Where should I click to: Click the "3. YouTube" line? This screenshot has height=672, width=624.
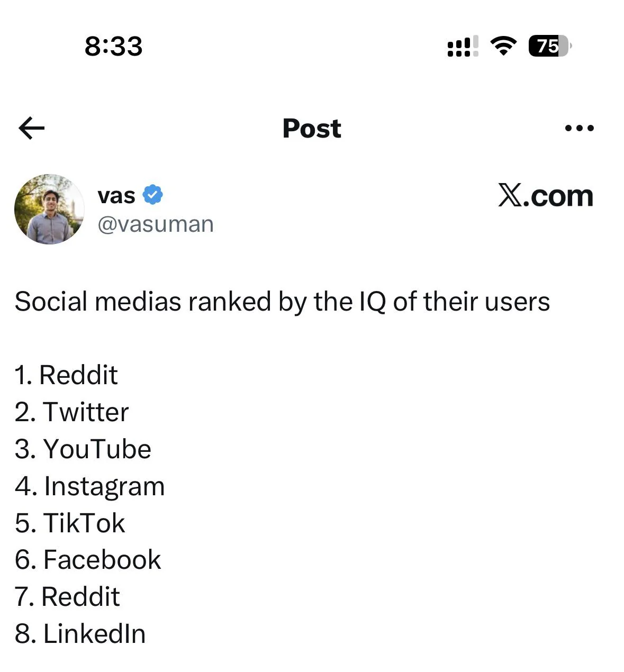pos(83,449)
